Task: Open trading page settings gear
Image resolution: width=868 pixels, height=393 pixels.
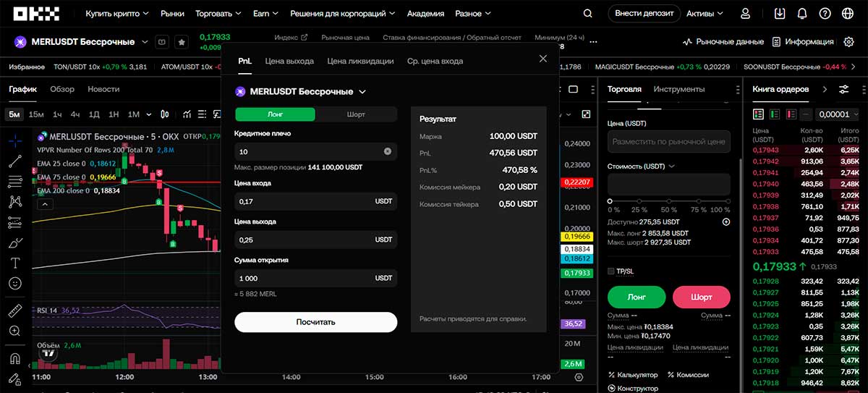Action: coord(849,42)
